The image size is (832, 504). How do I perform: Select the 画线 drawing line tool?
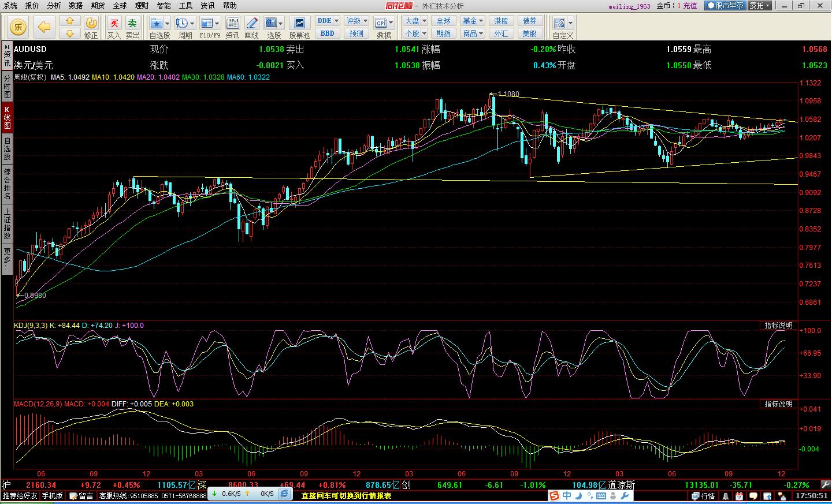[x=252, y=23]
